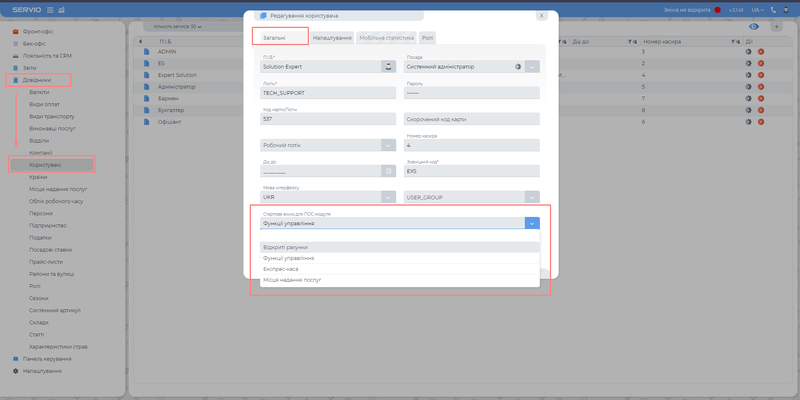Click calendar icon in Діє до field

[x=388, y=171]
